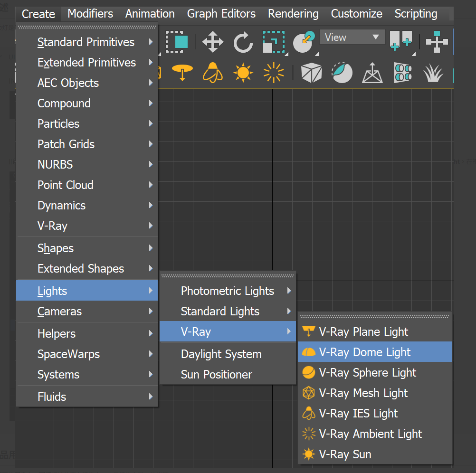Open the Graph Editors menu

coord(221,14)
